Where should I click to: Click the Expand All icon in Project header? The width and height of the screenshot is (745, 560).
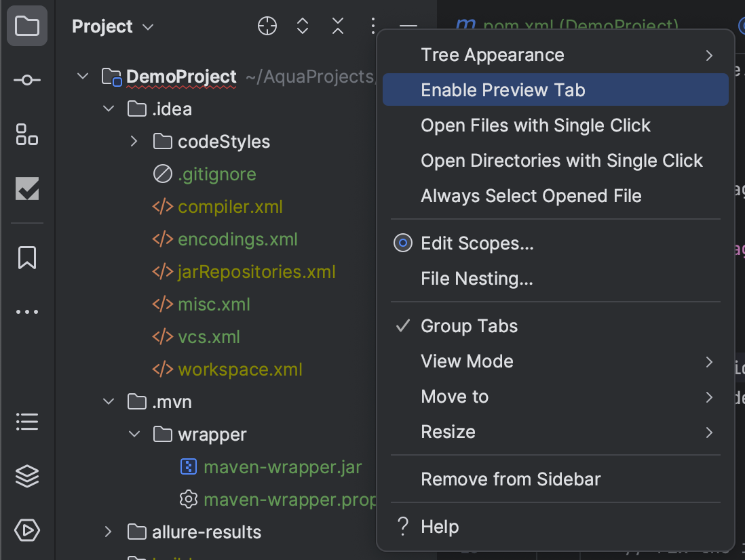tap(303, 26)
